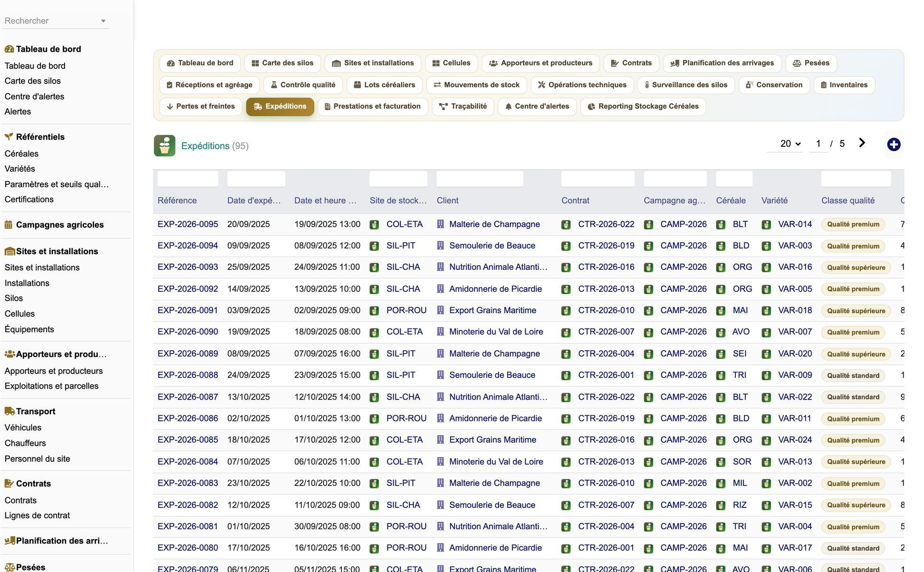
Task: Open Chauffeurs in sidebar
Action: (25, 443)
